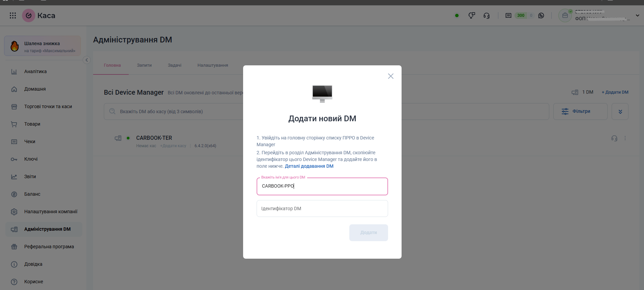Focus the DM name field with CARBOOK-PPO
This screenshot has width=644, height=290.
pyautogui.click(x=322, y=186)
